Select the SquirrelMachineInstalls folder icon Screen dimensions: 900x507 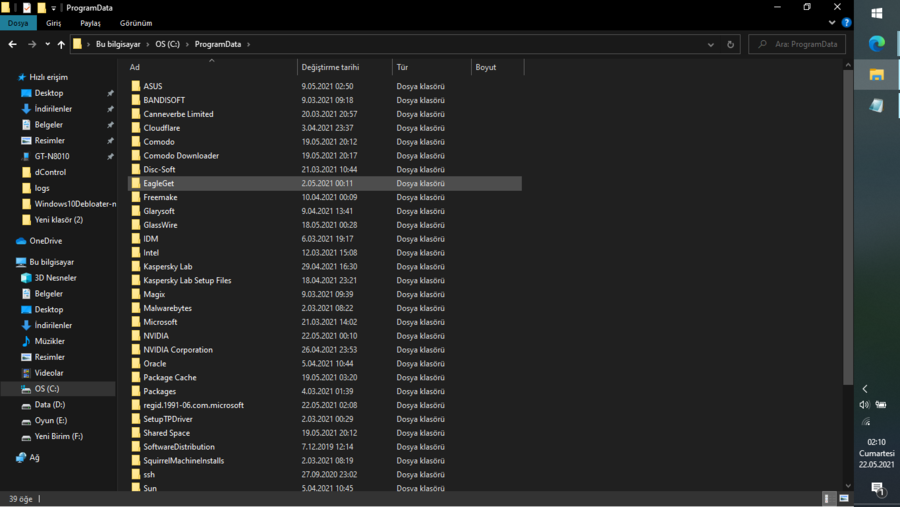coord(135,460)
